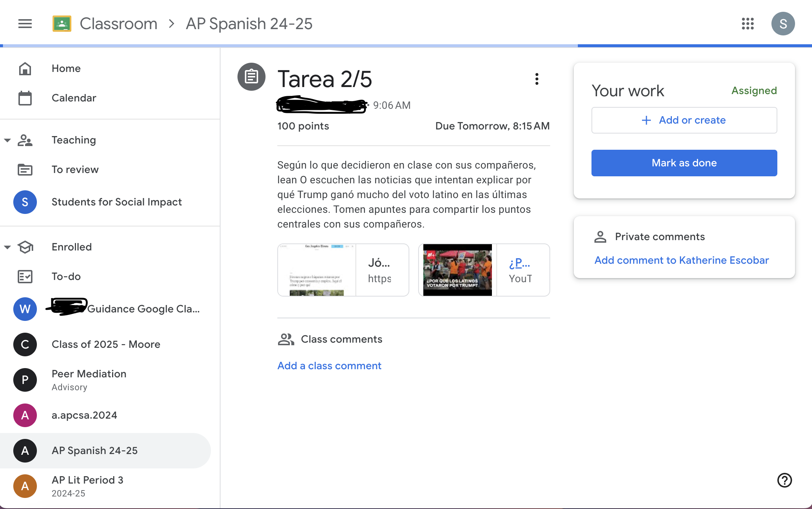Screen dimensions: 812x509
Task: Open the Google apps grid
Action: (747, 24)
